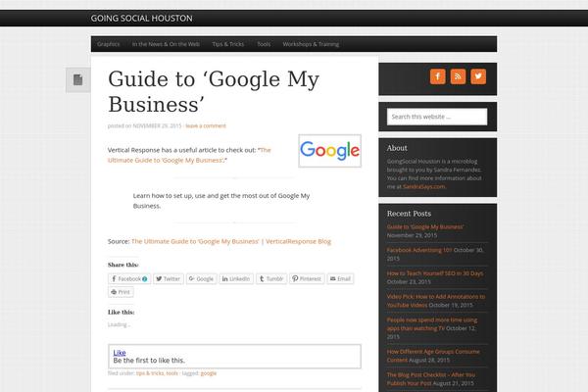Click the Going Social Houston site title

pos(141,18)
